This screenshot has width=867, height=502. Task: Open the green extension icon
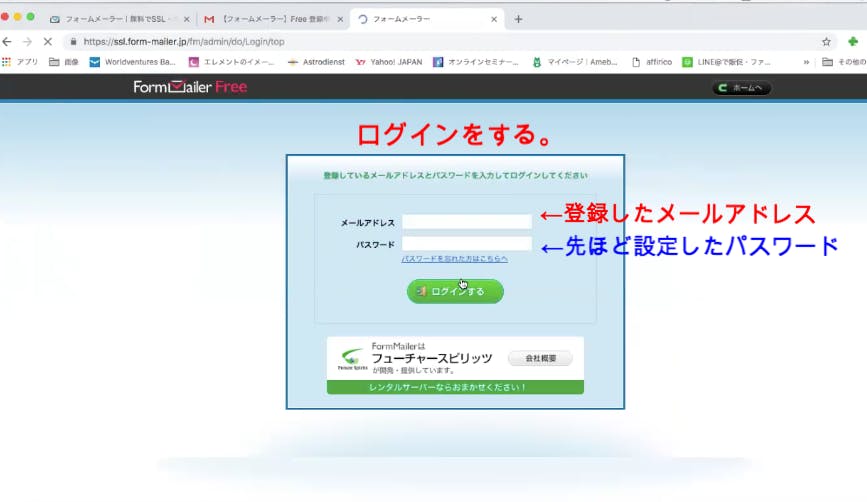853,41
